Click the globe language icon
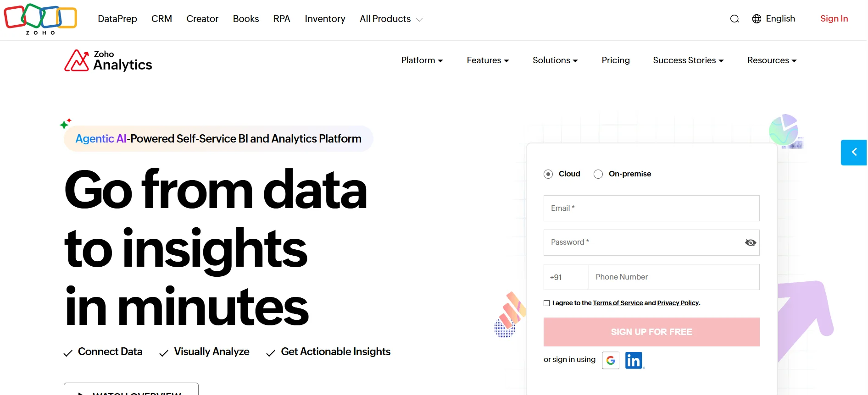The height and width of the screenshot is (395, 868). coord(757,19)
